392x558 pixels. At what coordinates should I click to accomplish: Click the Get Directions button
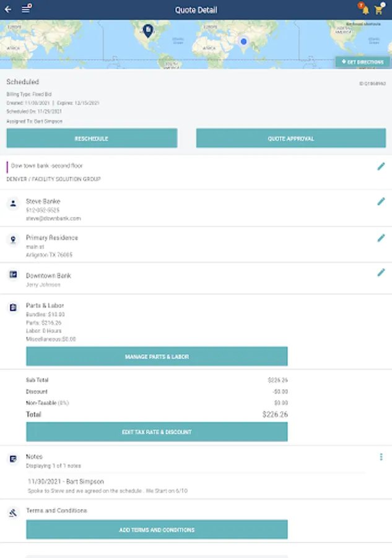pyautogui.click(x=363, y=62)
